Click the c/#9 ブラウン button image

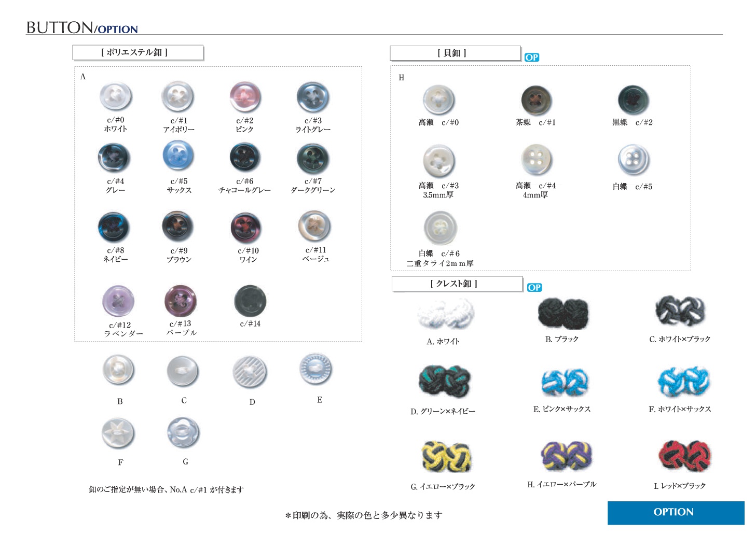[177, 227]
